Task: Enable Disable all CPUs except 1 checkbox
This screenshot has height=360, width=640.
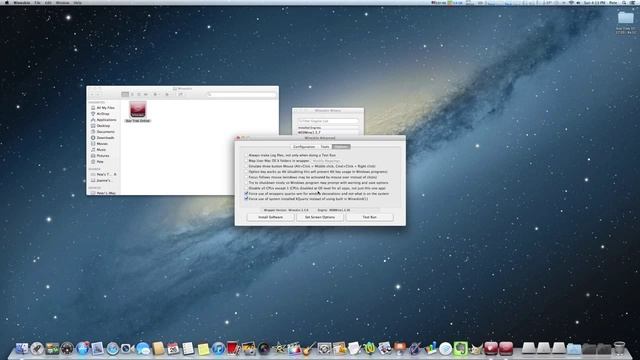Action: [x=246, y=188]
